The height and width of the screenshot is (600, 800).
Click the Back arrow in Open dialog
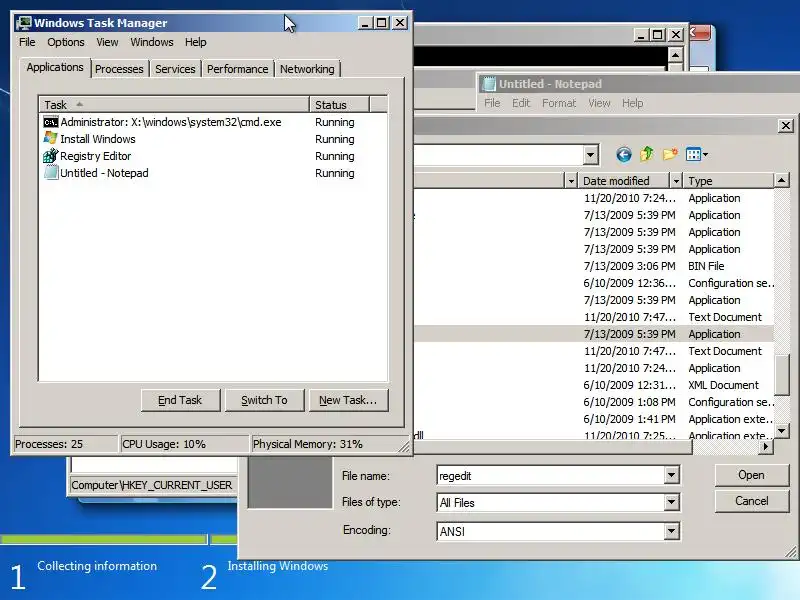623,154
